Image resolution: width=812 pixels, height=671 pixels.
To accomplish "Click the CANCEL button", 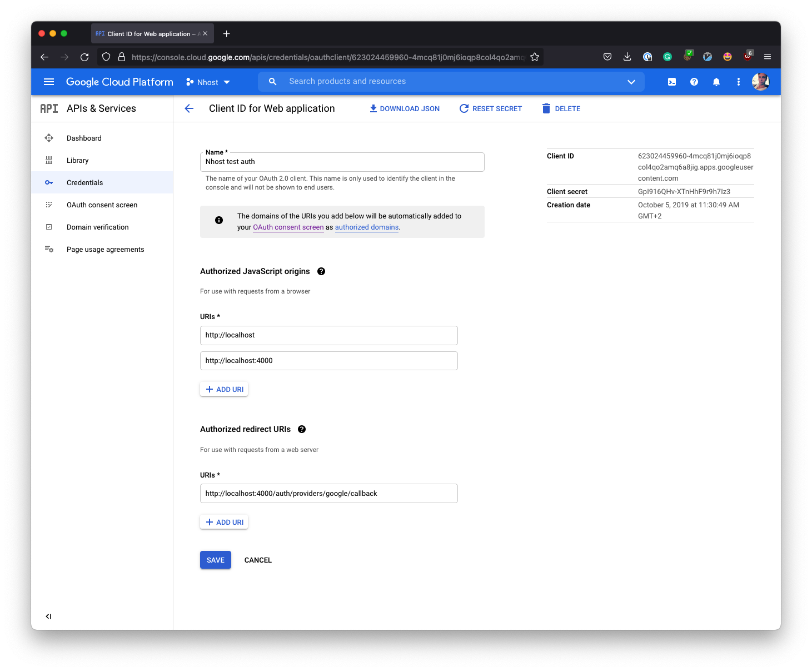I will pos(258,560).
